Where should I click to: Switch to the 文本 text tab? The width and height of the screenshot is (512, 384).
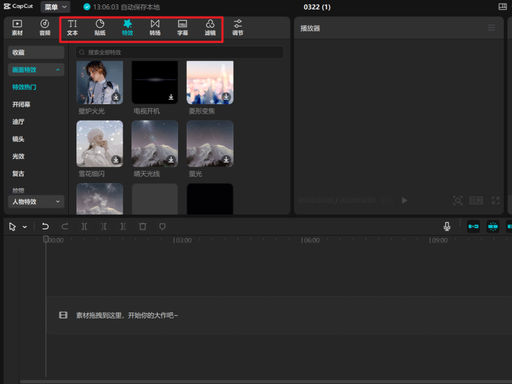[x=72, y=28]
